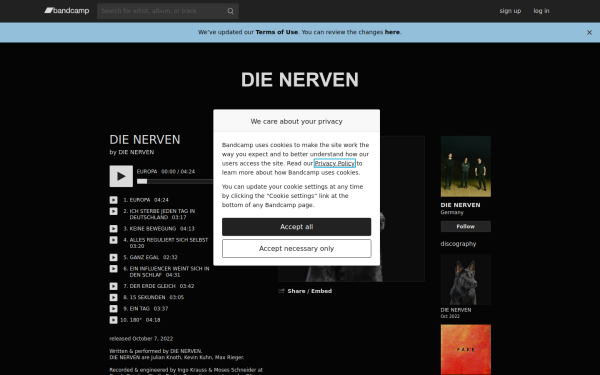Open DIE NERVEN artist name in sidebar

click(460, 205)
